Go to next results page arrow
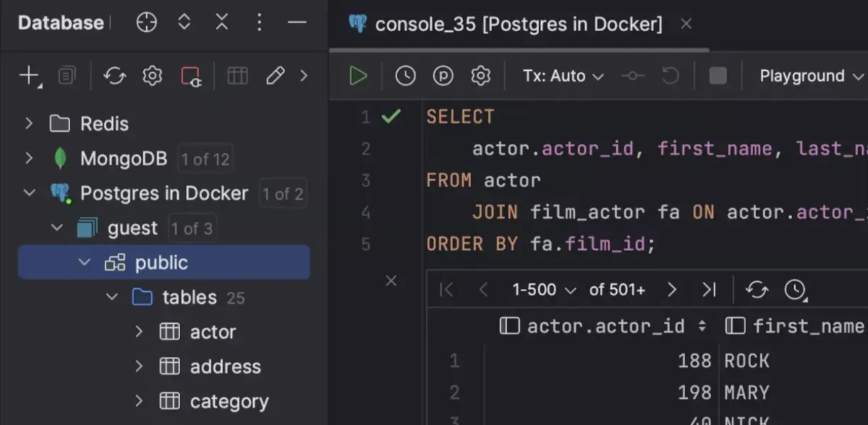The image size is (868, 425). pyautogui.click(x=672, y=289)
